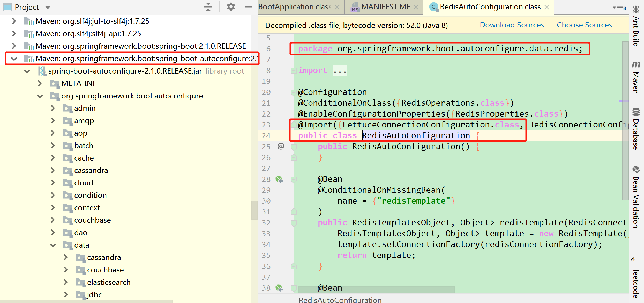This screenshot has height=303, width=644.
Task: Open the Bean Validation tool window
Action: pos(636,197)
